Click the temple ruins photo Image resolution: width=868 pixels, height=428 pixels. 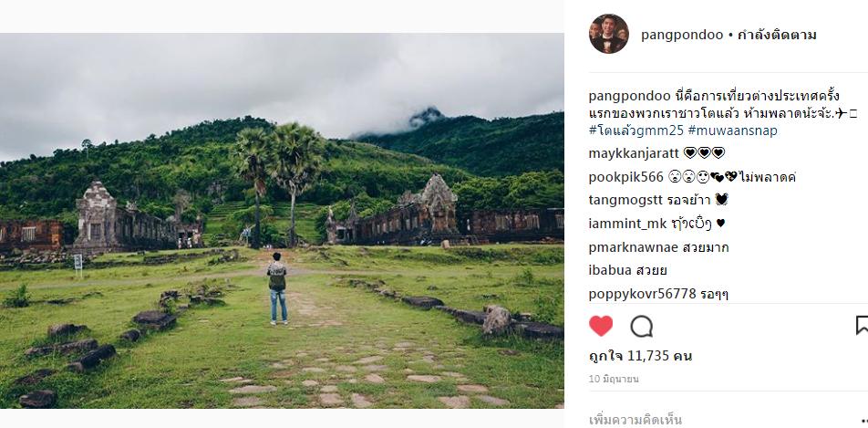click(282, 221)
